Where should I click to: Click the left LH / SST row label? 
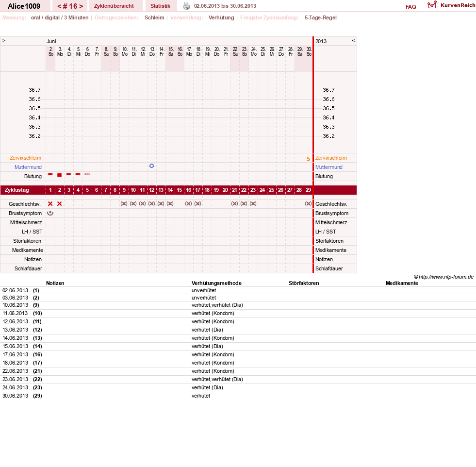tap(32, 232)
